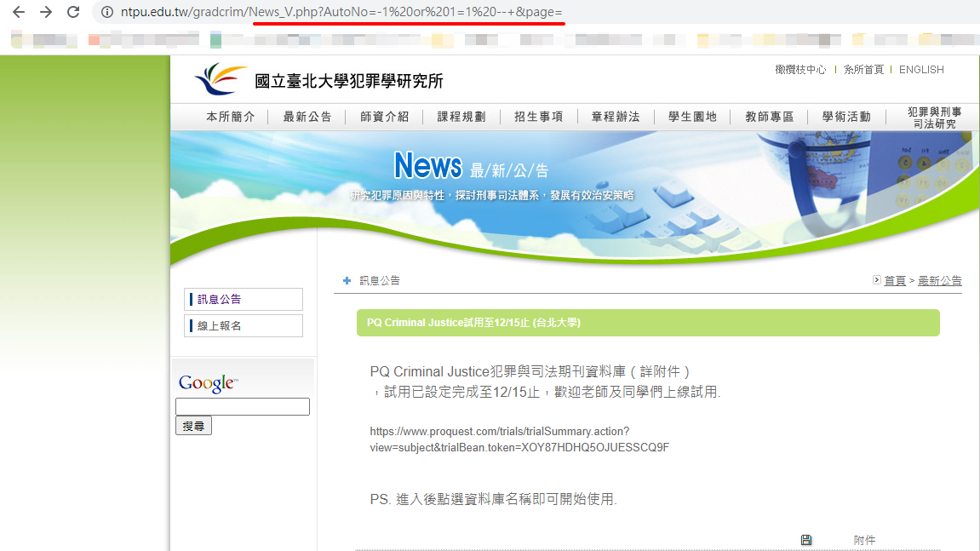Open 師資介紹 menu
The width and height of the screenshot is (980, 551).
pos(384,117)
